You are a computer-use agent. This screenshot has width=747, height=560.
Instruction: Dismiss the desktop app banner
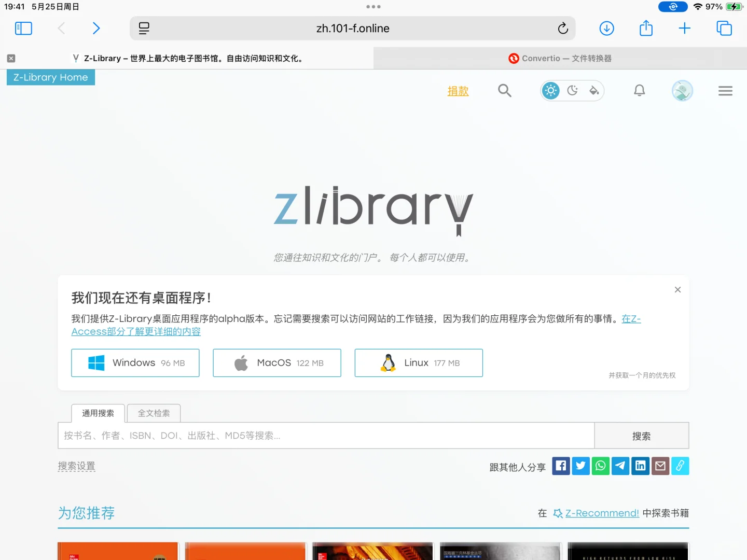(x=677, y=290)
